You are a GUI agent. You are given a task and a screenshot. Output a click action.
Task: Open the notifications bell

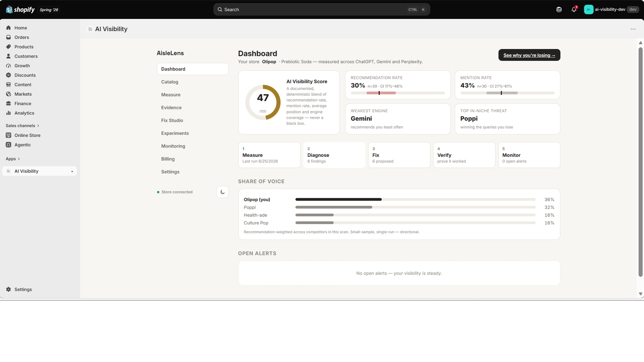[x=574, y=10]
